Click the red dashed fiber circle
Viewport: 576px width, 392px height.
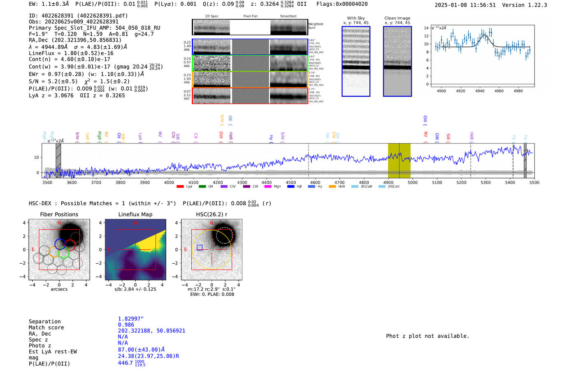70,245
